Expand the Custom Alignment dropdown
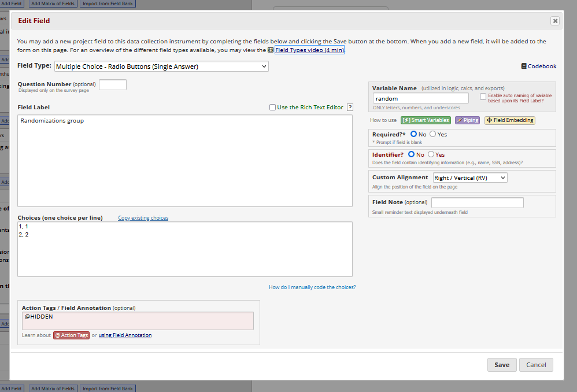 tap(469, 178)
